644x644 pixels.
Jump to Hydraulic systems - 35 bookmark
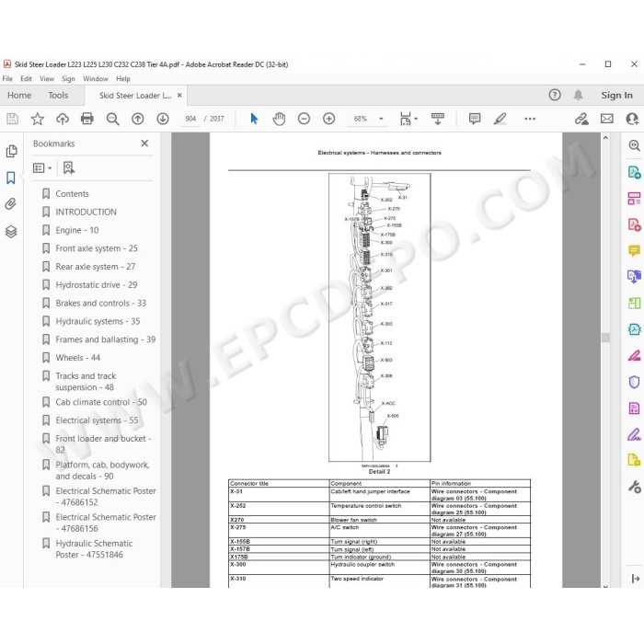(x=98, y=321)
